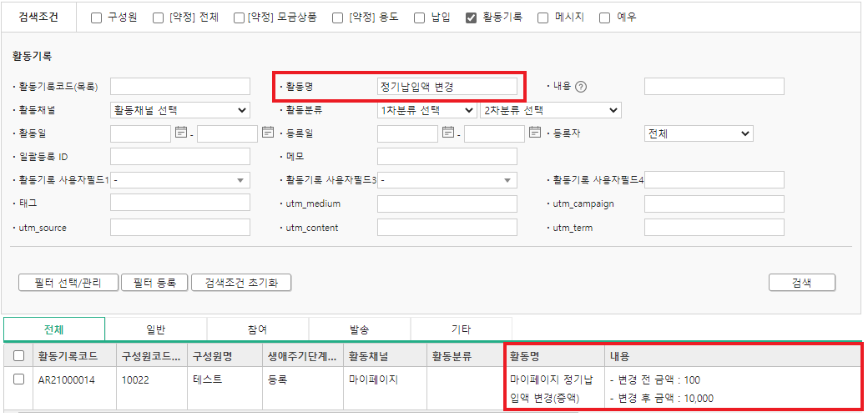Switch to the 일반 tab
This screenshot has height=417, width=868.
(156, 329)
